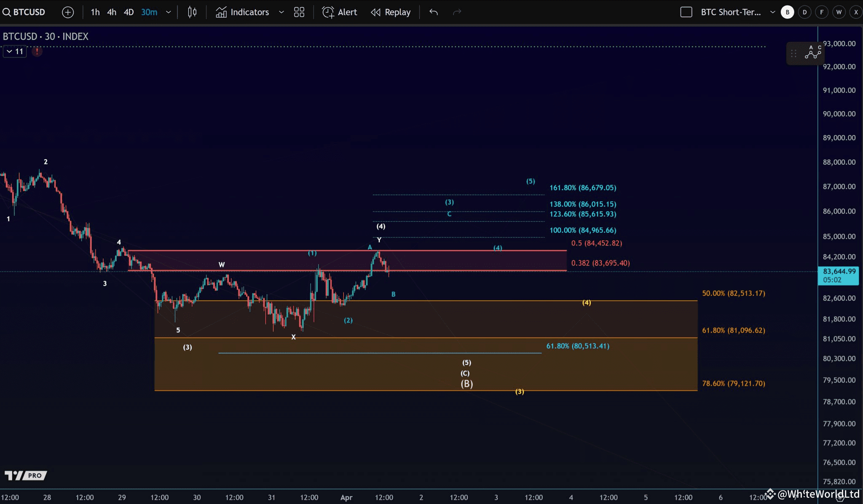Open the Indicators dialog
Screen dimensions: 863x504
(x=243, y=12)
